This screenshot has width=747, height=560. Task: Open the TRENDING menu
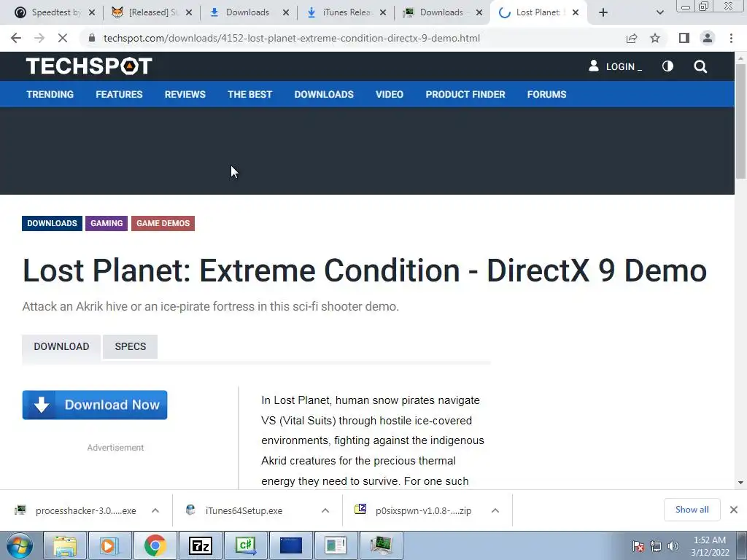coord(50,94)
